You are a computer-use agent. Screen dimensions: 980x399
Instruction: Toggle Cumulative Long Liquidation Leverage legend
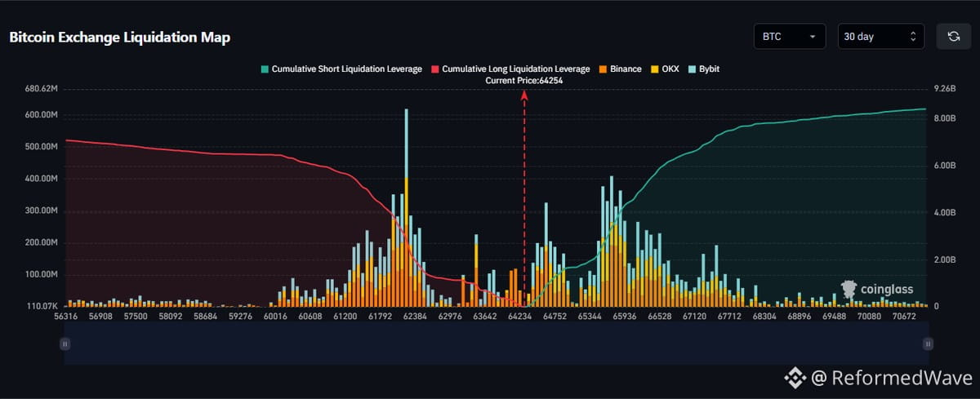(510, 69)
